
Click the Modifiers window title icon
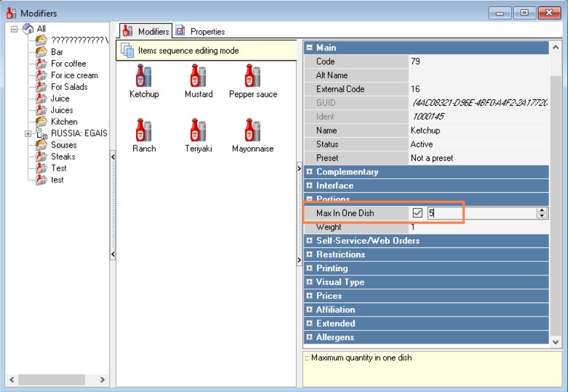(x=11, y=13)
